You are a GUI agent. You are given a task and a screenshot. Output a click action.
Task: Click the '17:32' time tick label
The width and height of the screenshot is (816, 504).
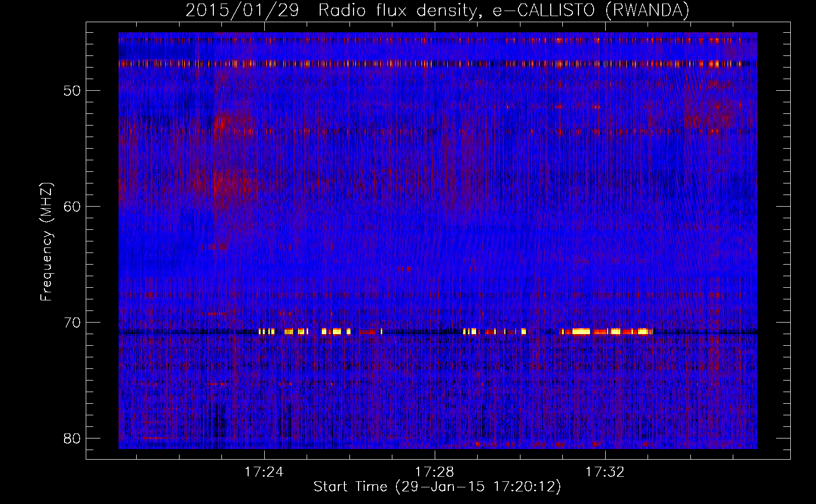point(605,472)
